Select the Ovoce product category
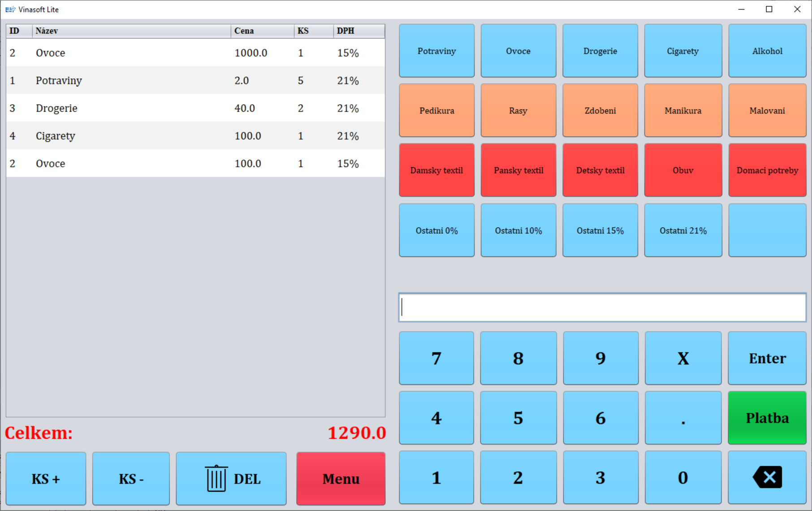Image resolution: width=812 pixels, height=511 pixels. [518, 51]
